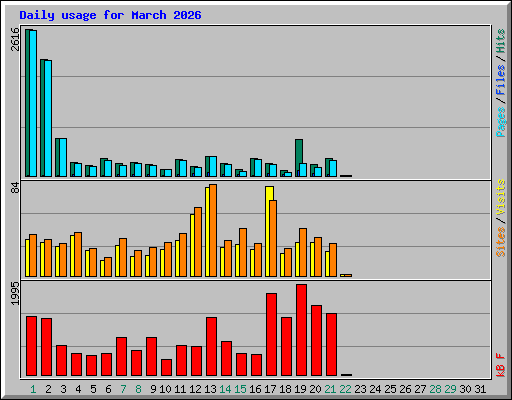Click the cyan pages bar for day 3
The image size is (512, 400).
(x=63, y=157)
